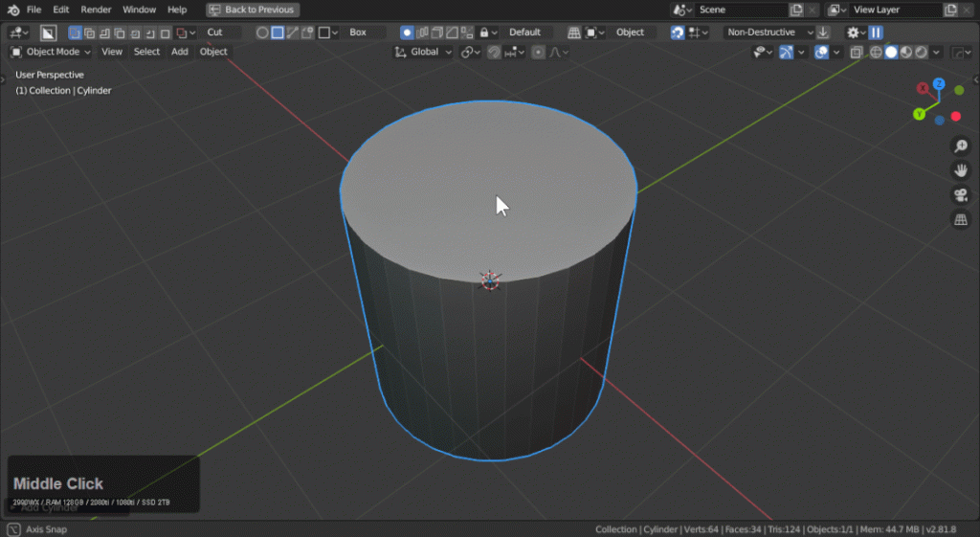Open the viewport Add menu

click(179, 52)
